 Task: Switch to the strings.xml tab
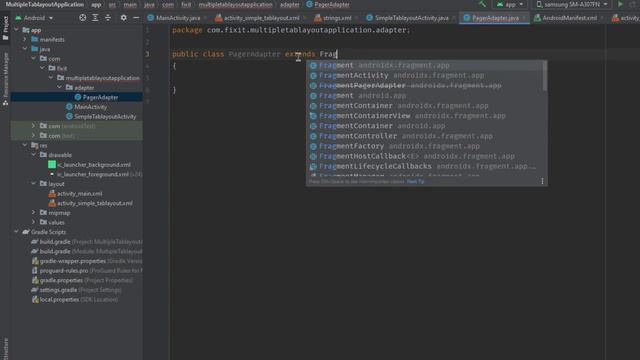(x=336, y=18)
